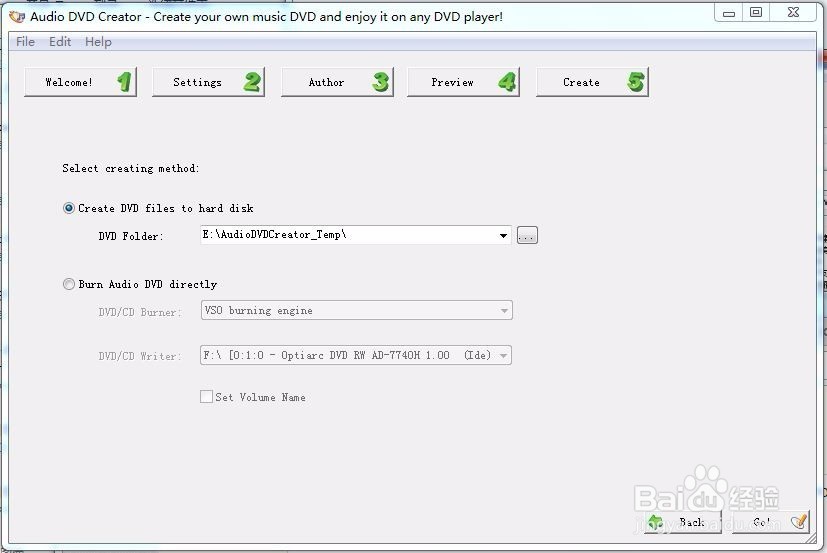Browse for DVD folder with ellipsis button
Viewport: 827px width, 553px height.
[527, 235]
